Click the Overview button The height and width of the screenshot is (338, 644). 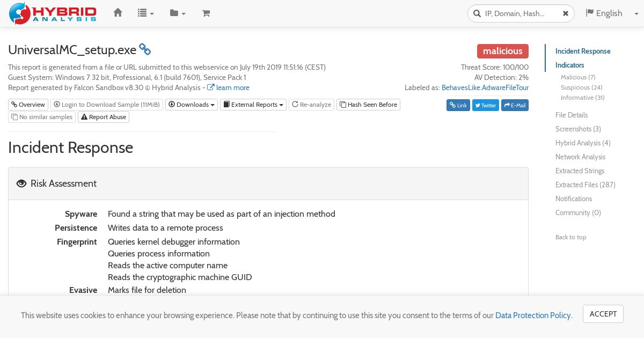pos(28,105)
